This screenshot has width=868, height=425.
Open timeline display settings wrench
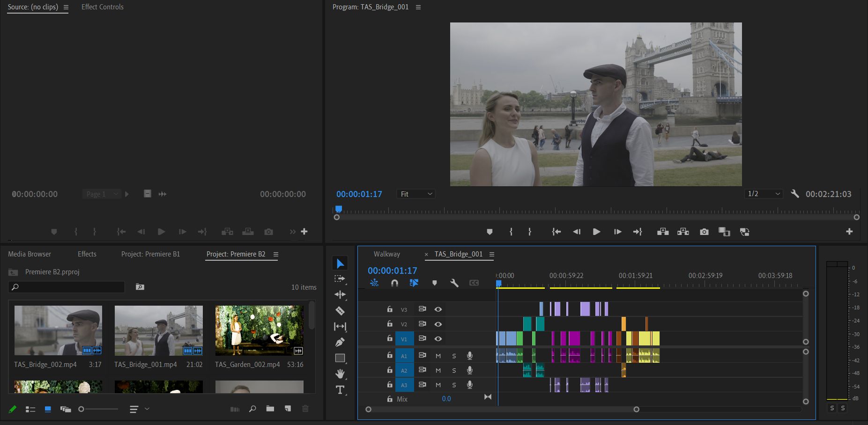click(x=454, y=283)
